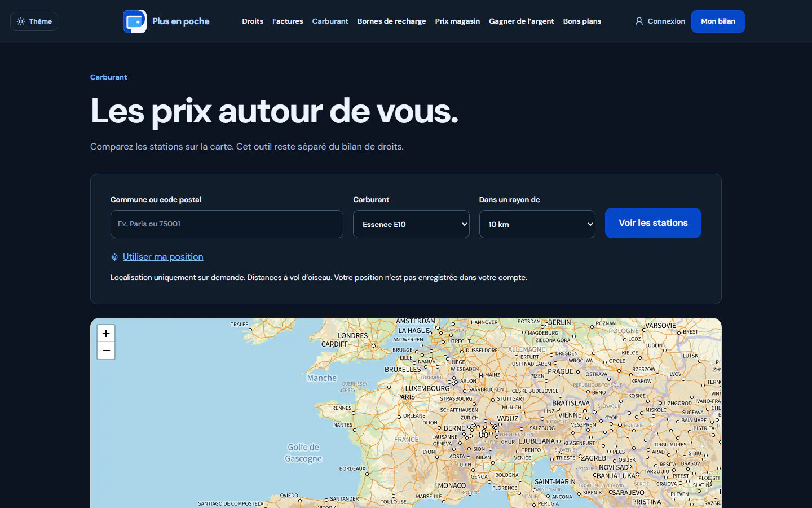The width and height of the screenshot is (812, 508).
Task: Click PRAGUE label on the map
Action: click(561, 371)
